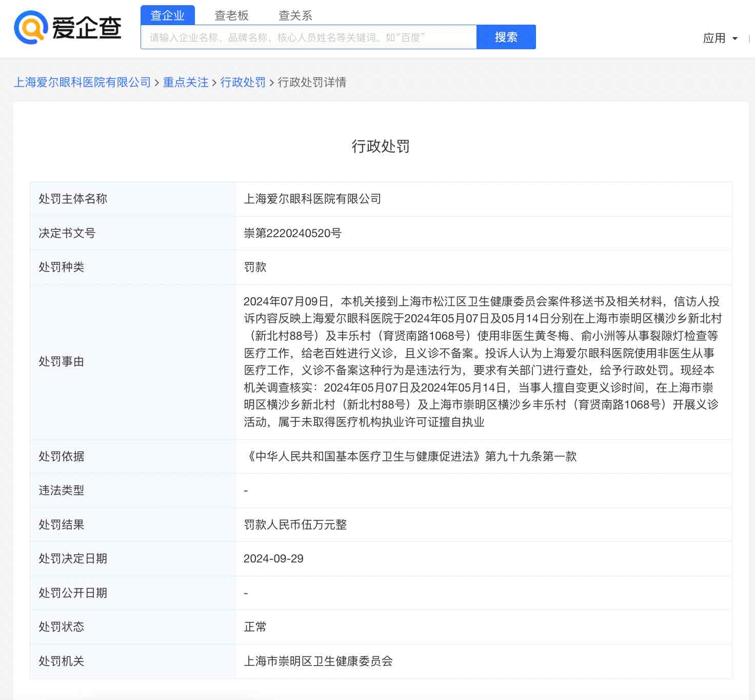Click the 违法类型 label cell

[x=133, y=491]
